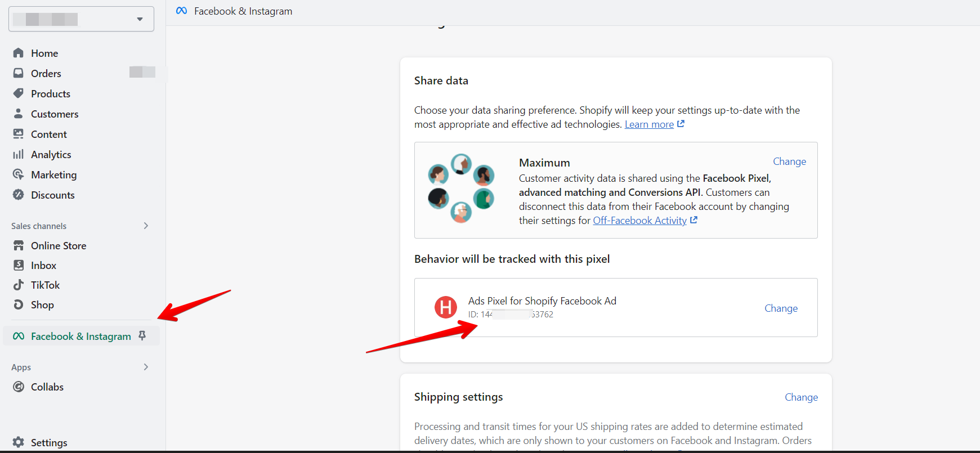980x453 pixels.
Task: Click the Analytics bar chart icon
Action: [19, 154]
